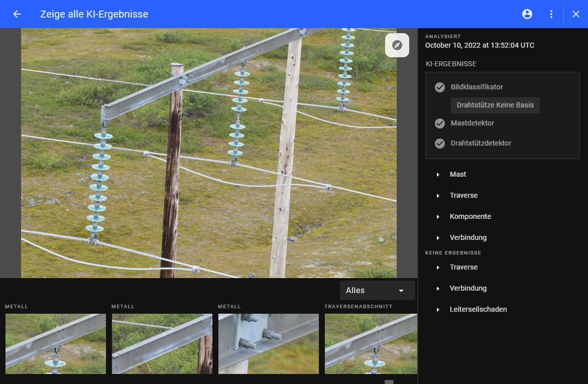Open the three-dot more options menu
588x384 pixels.
click(551, 14)
